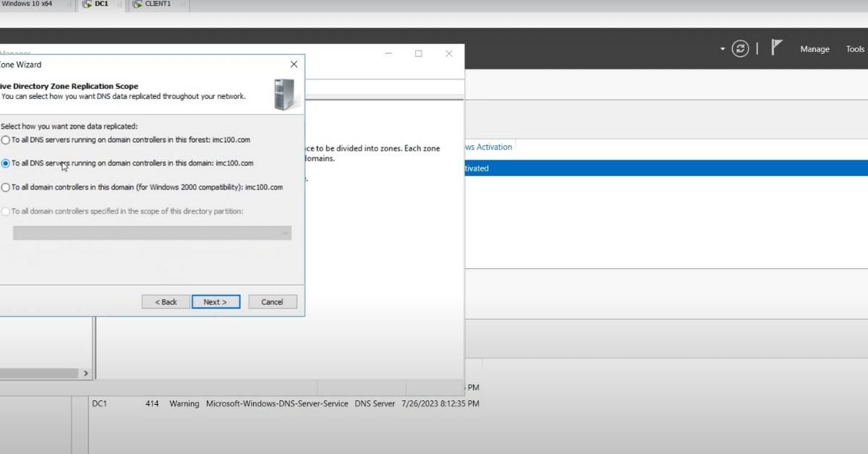This screenshot has width=868, height=454.
Task: Click the horizontal scrollbar right arrow
Action: coord(85,374)
